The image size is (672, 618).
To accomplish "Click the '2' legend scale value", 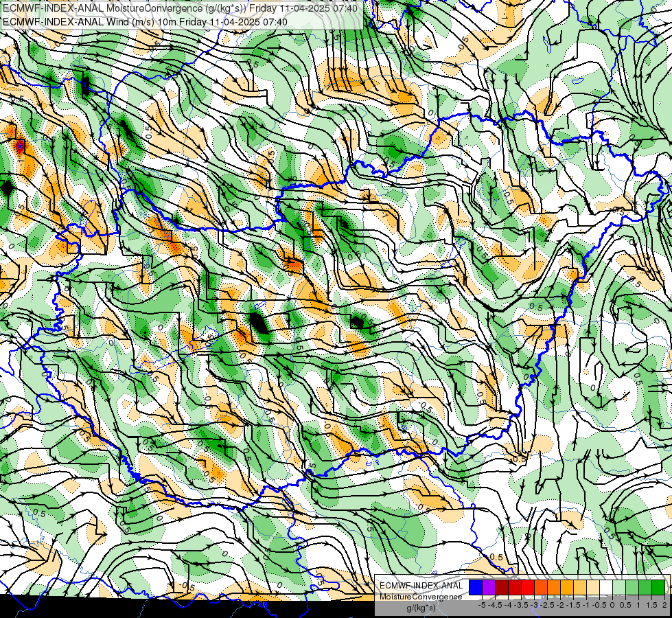I will (664, 605).
